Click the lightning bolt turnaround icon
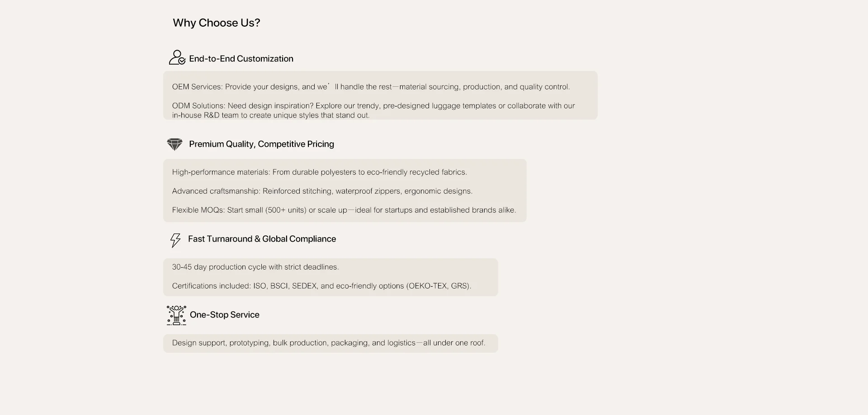Image resolution: width=868 pixels, height=415 pixels. pos(175,240)
